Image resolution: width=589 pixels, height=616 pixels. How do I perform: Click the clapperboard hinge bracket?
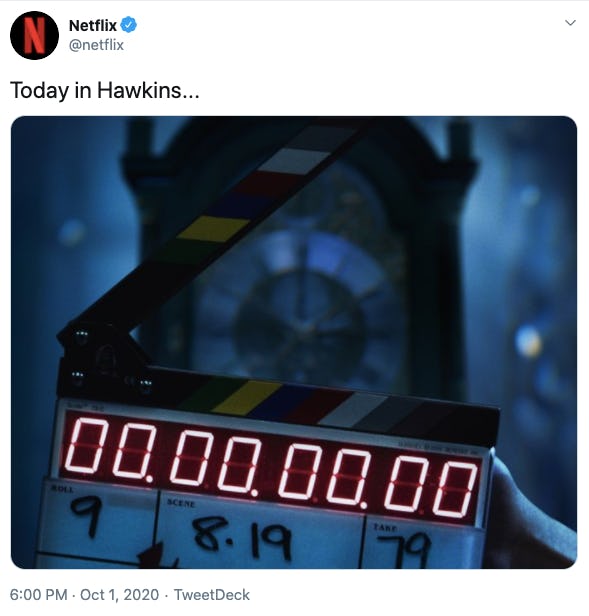[x=104, y=356]
